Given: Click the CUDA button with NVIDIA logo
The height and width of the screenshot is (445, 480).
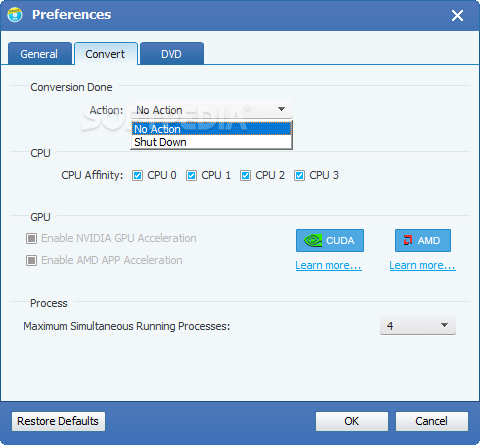Looking at the screenshot, I should 330,240.
